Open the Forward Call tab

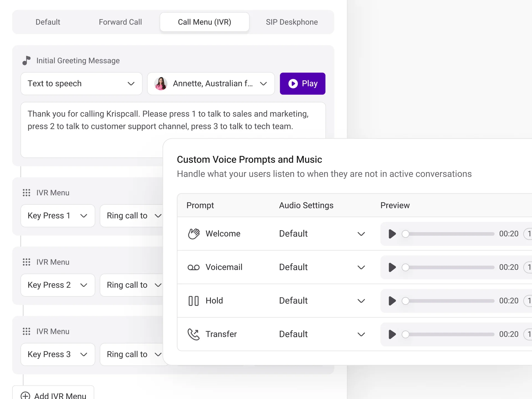120,22
